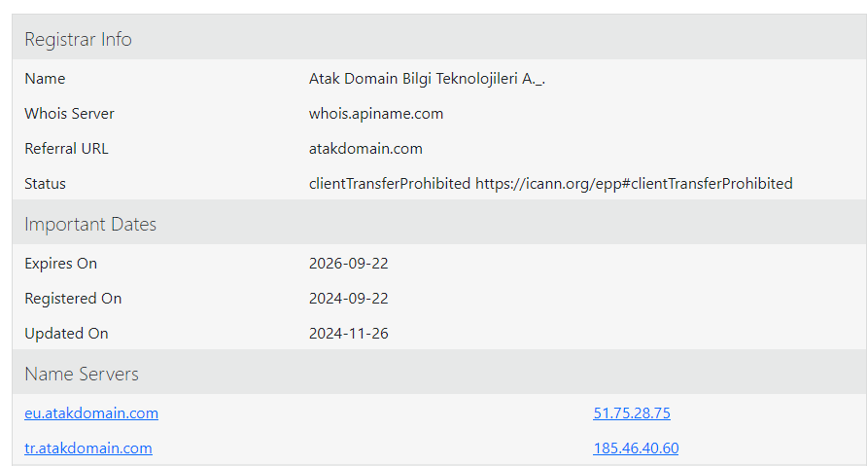Click the whois.apiname.com server value
The image size is (868, 466).
(376, 114)
